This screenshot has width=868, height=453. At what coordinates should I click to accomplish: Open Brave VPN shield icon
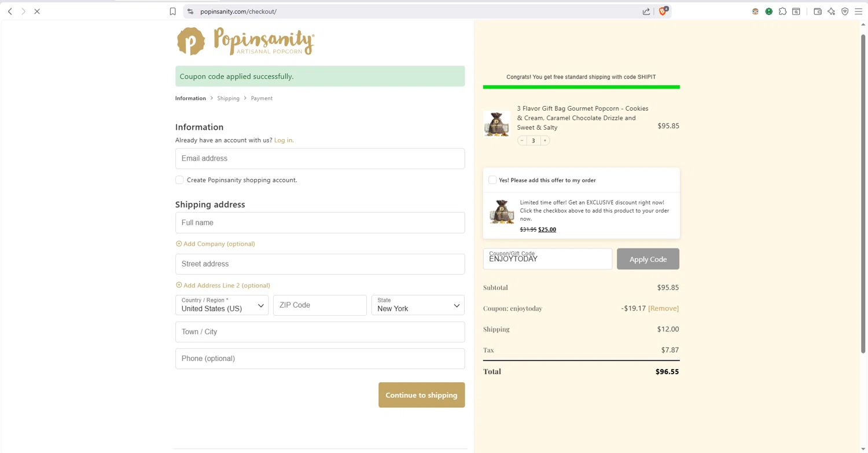pyautogui.click(x=845, y=11)
